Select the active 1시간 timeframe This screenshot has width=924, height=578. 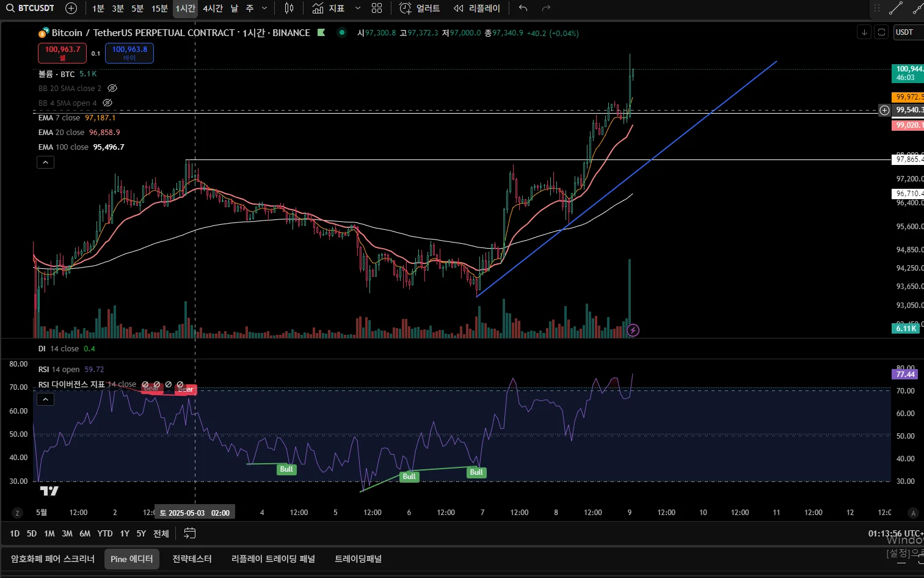[185, 8]
